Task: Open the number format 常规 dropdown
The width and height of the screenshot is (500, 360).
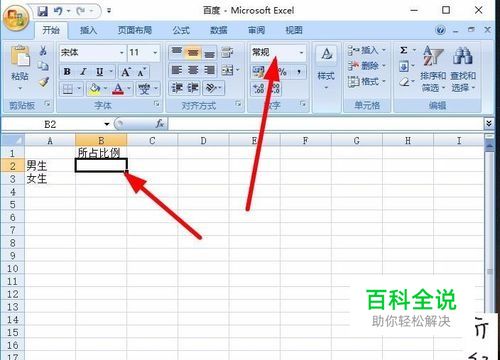Action: (x=301, y=52)
